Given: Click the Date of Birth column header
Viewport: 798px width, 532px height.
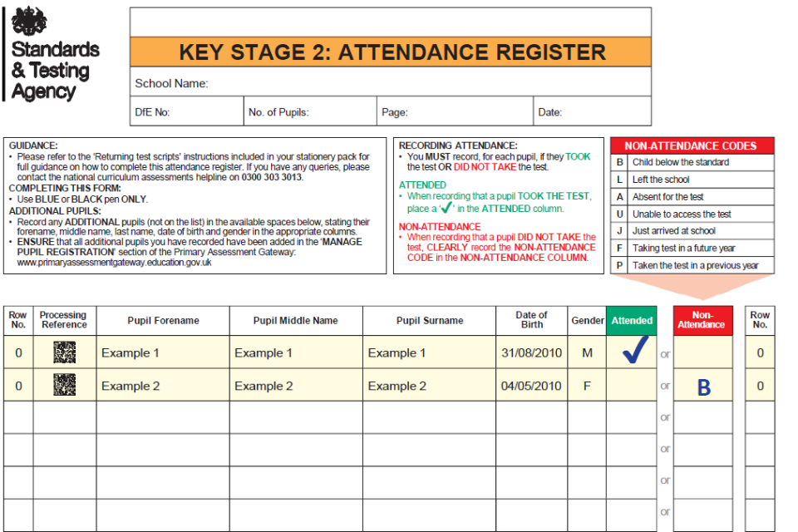Looking at the screenshot, I should [531, 321].
